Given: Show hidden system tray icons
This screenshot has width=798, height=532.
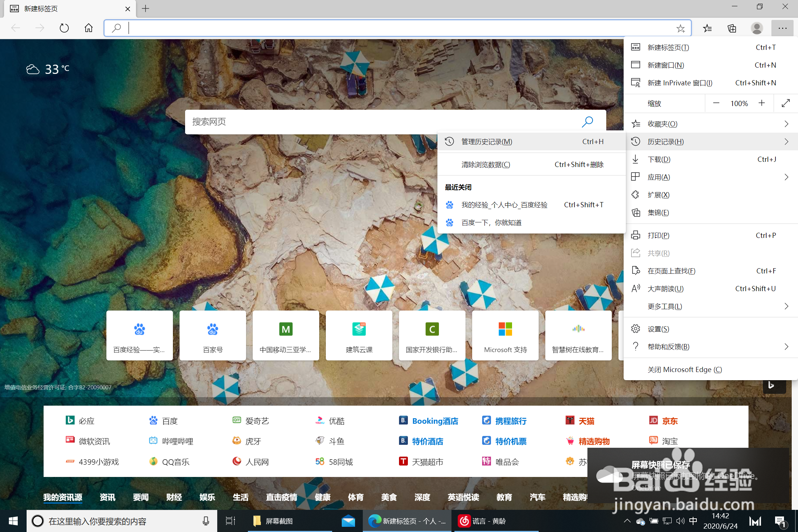Looking at the screenshot, I should coord(627,521).
